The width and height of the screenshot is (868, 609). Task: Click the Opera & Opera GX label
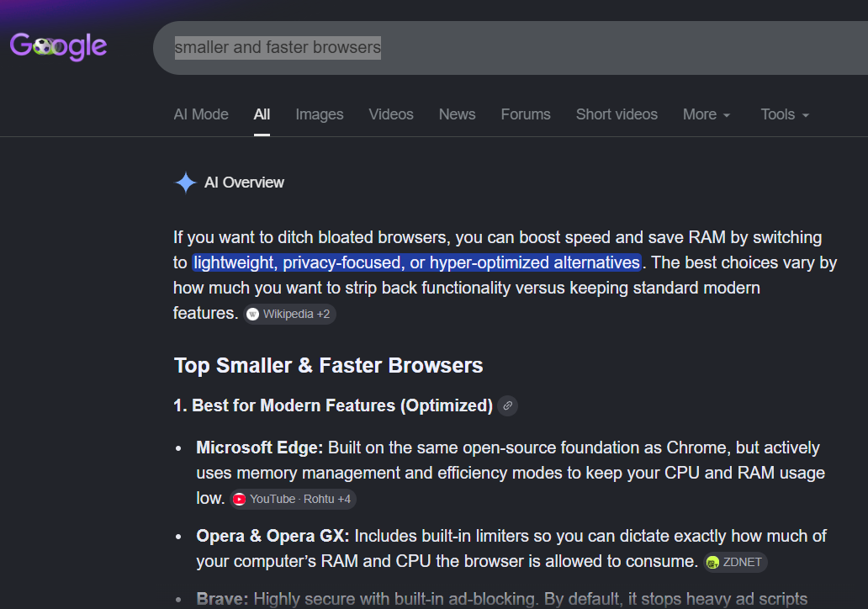coord(273,537)
